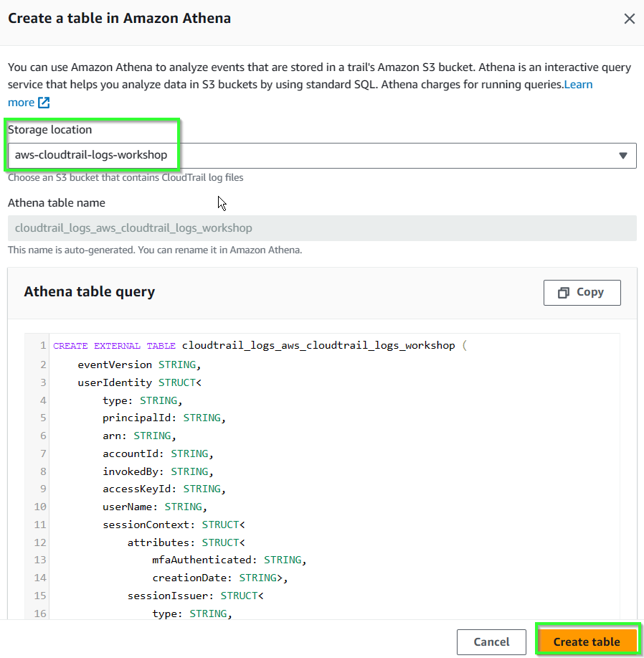
Task: Click the "Athena table query" heading
Action: tap(90, 291)
